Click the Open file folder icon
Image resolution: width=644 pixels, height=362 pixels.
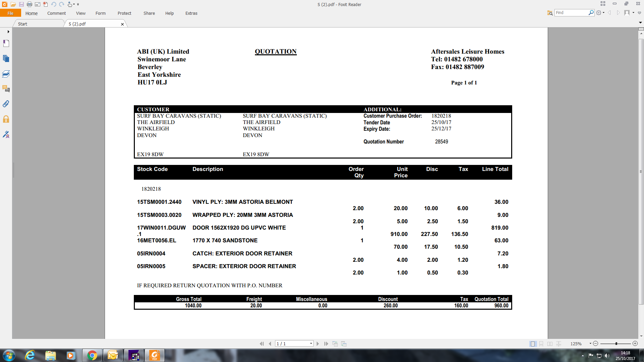coord(13,4)
